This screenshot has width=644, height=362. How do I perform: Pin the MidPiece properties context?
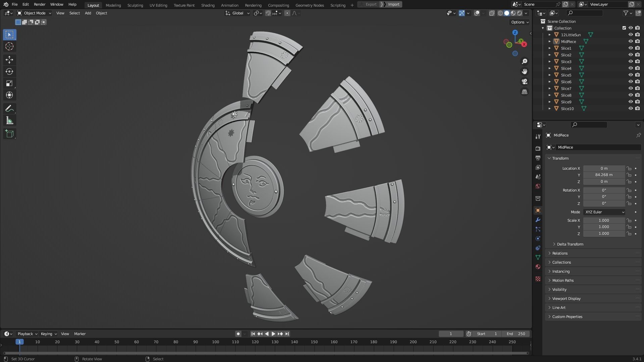click(x=638, y=135)
